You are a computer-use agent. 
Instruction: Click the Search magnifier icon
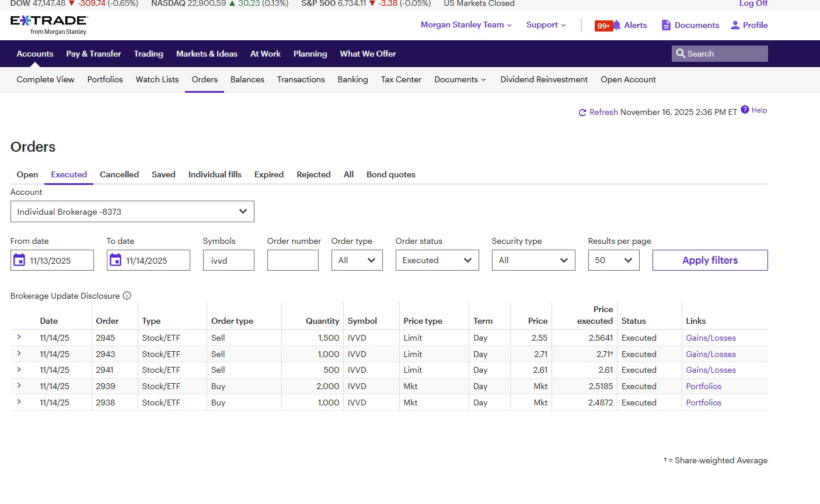pyautogui.click(x=681, y=54)
